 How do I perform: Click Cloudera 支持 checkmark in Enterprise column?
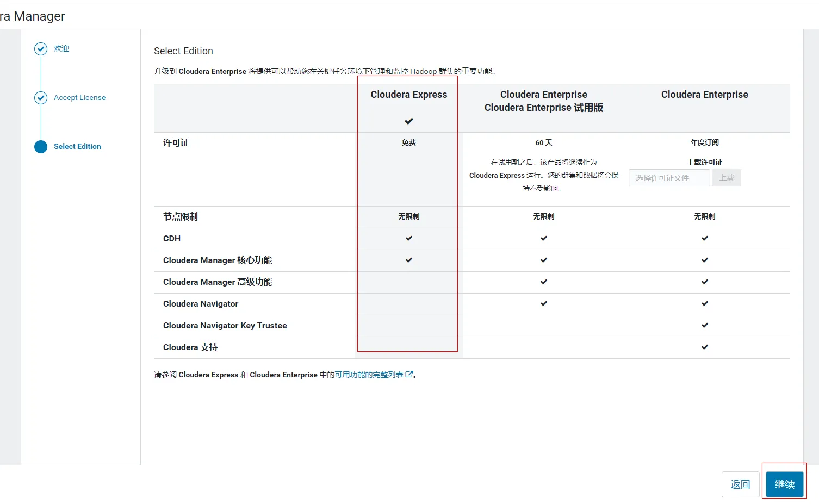pos(705,347)
